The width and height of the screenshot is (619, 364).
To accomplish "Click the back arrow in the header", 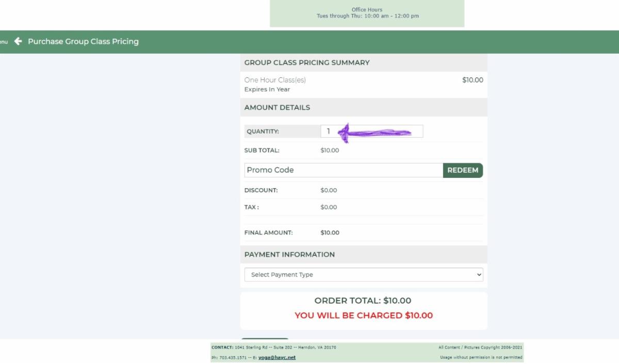I will click(x=19, y=41).
